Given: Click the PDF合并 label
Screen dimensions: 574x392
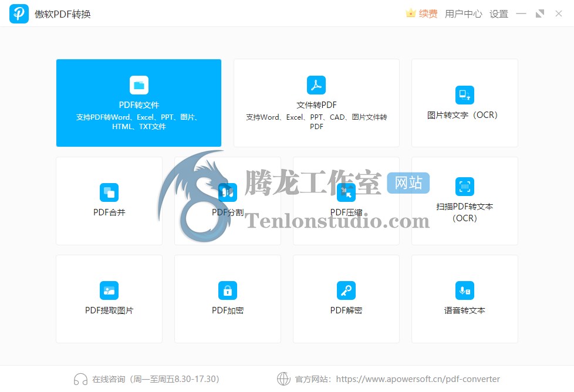Looking at the screenshot, I should point(109,212).
